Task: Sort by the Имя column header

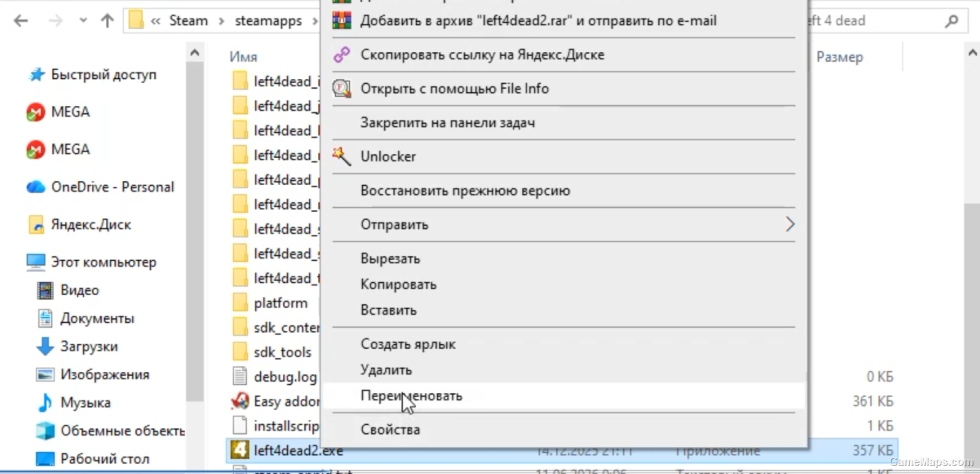Action: (x=243, y=57)
